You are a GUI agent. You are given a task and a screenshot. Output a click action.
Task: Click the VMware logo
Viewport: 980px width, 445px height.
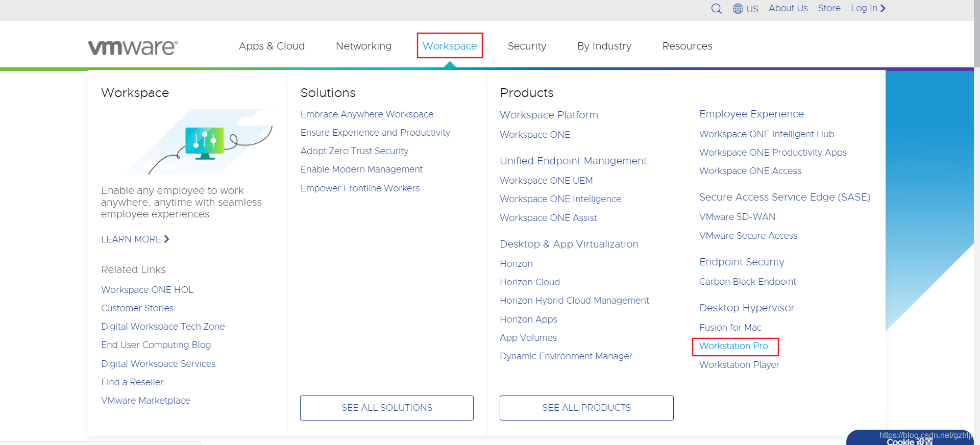133,47
